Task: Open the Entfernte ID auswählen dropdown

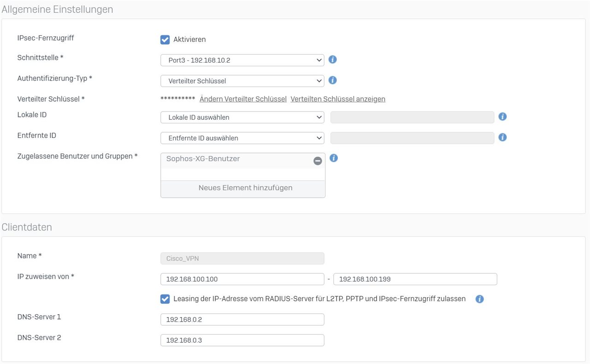Action: pyautogui.click(x=242, y=138)
